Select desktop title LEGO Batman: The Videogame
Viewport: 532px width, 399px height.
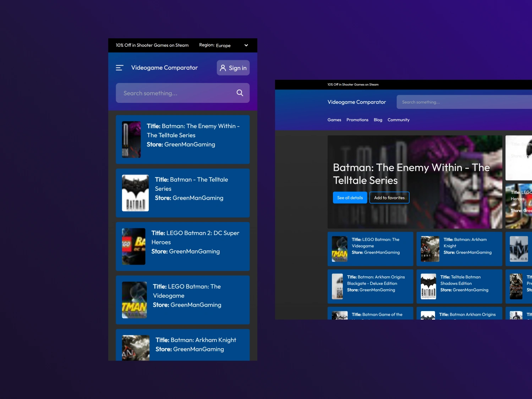tap(375, 243)
